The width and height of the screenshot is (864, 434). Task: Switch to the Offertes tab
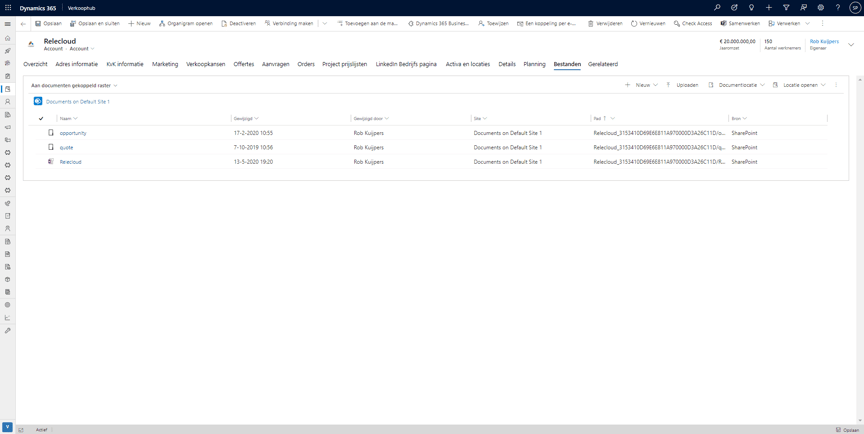pos(244,64)
